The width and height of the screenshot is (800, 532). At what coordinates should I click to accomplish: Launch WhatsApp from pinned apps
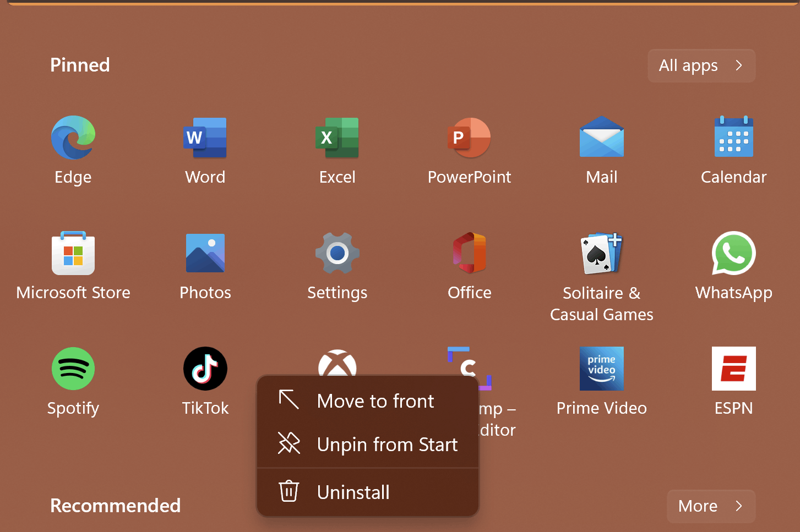pyautogui.click(x=734, y=253)
